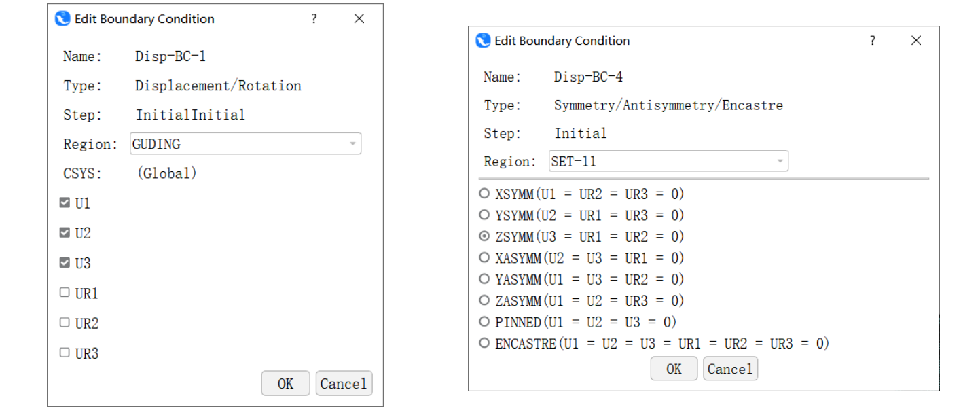
Task: Select the YSYMM radio option
Action: coord(484,215)
